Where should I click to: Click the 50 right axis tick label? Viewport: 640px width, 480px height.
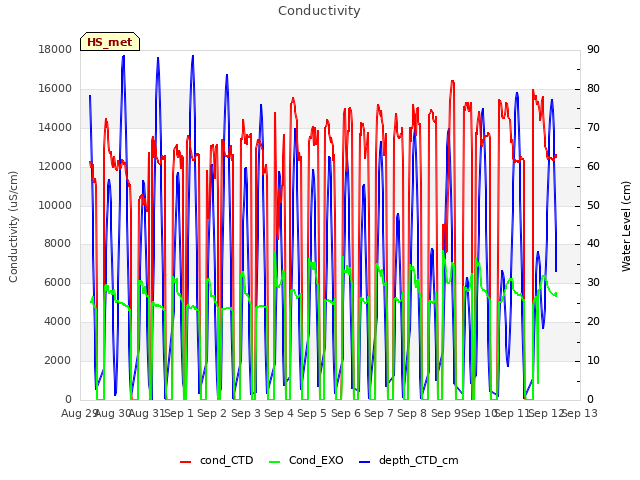(x=593, y=205)
